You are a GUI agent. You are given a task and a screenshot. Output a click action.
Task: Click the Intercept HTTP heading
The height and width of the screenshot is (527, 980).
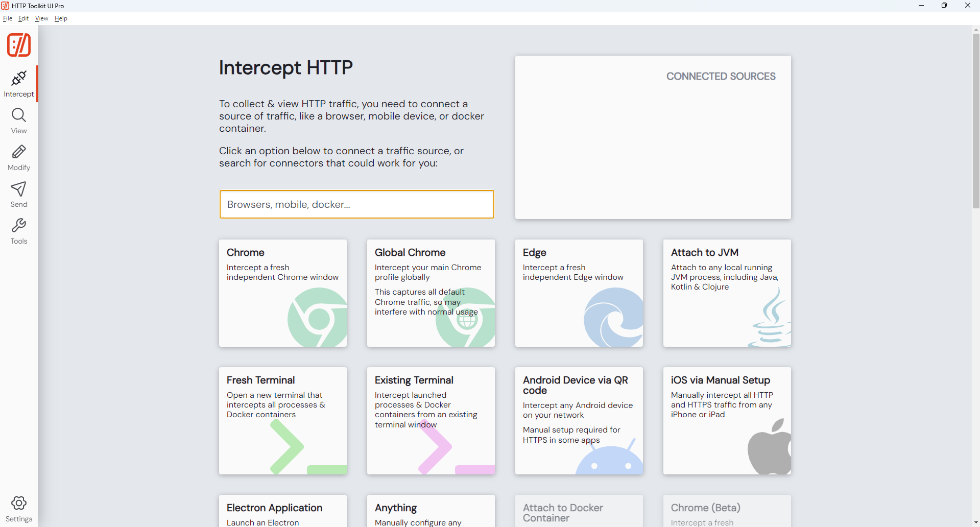pyautogui.click(x=286, y=67)
